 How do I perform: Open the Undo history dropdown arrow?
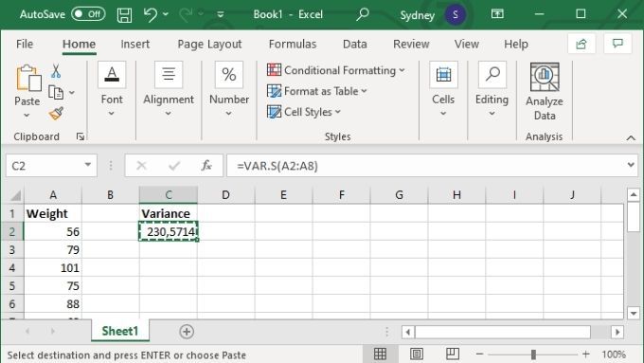pyautogui.click(x=166, y=14)
